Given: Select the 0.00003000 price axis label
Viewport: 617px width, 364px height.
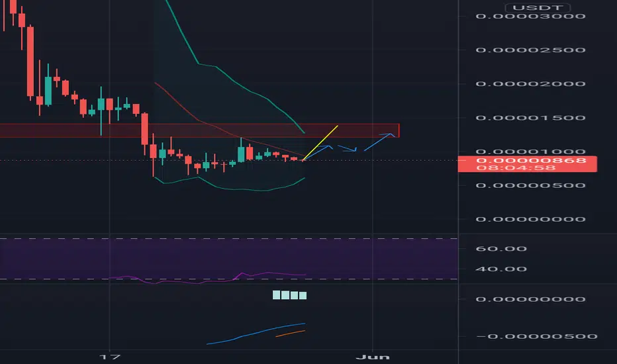Looking at the screenshot, I should pos(530,16).
